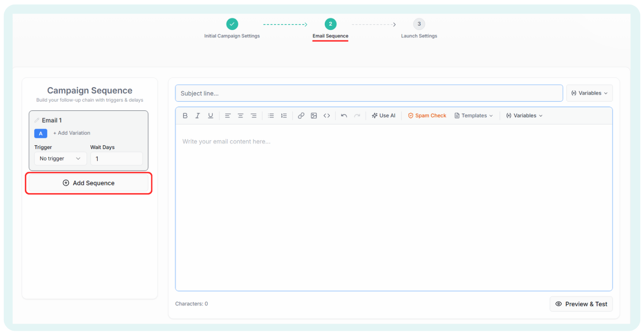This screenshot has height=335, width=644.
Task: Apply italic formatting
Action: click(x=198, y=115)
